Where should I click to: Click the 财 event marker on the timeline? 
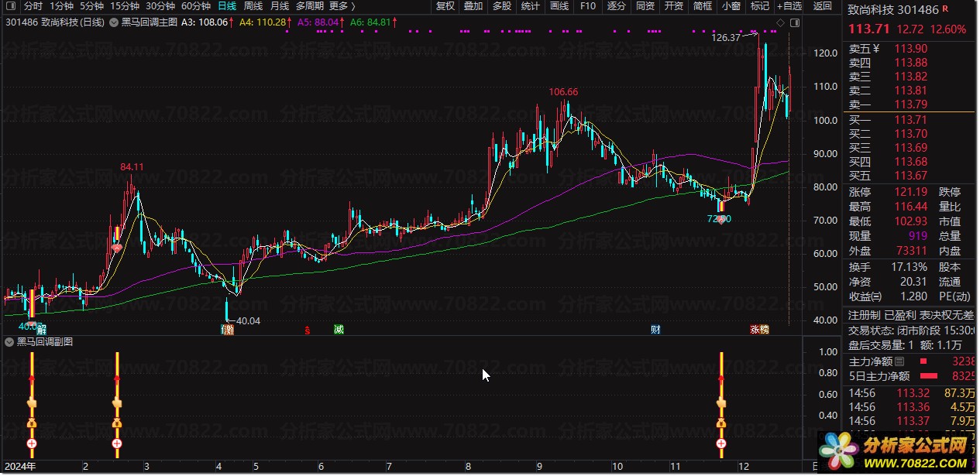(x=655, y=330)
